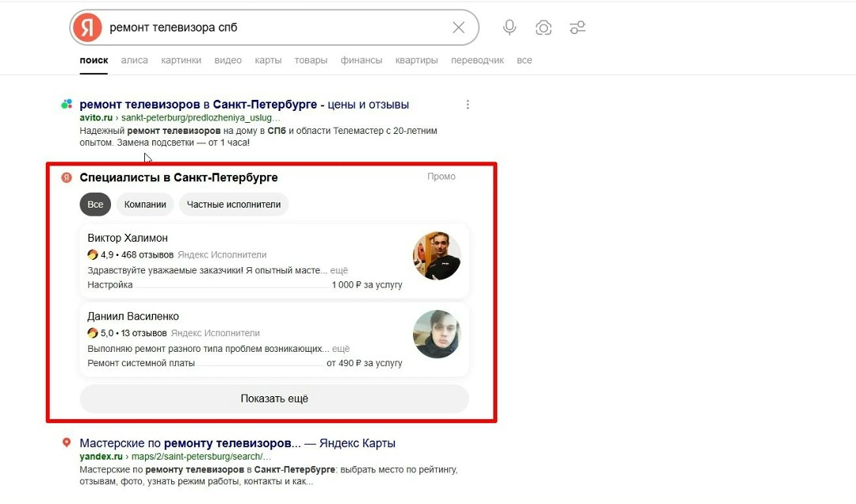Open the переводчик tab

click(x=477, y=60)
